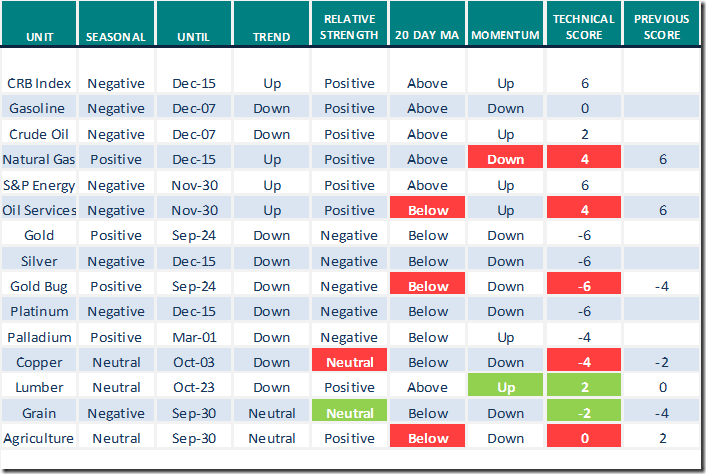Click the red Down momentum cell for Natural Gas
706x474 pixels.
[506, 160]
